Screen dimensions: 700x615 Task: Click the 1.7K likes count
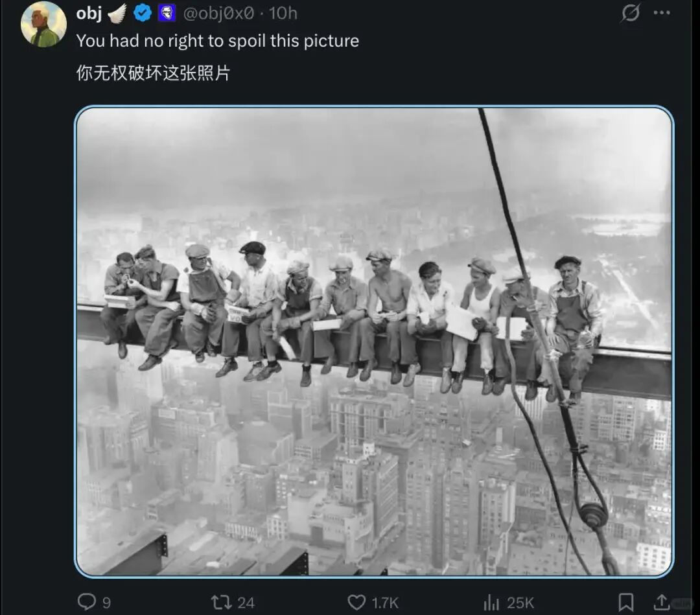tap(384, 603)
